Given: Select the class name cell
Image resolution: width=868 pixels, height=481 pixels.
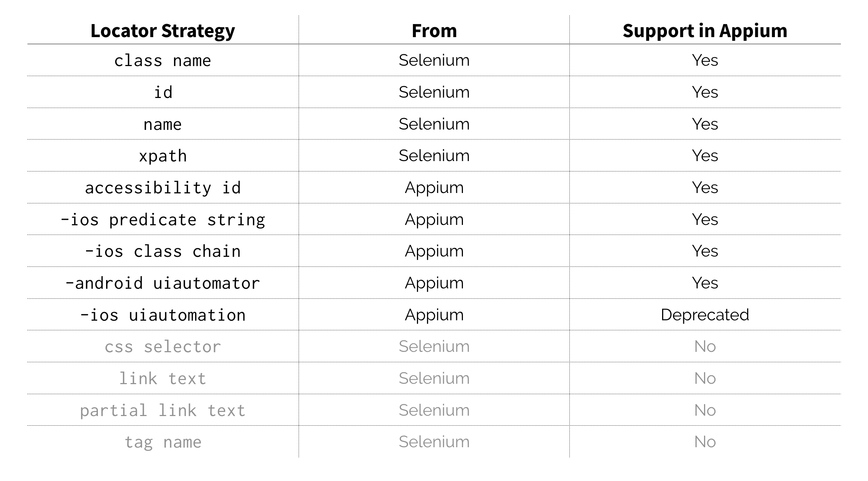Looking at the screenshot, I should tap(162, 60).
